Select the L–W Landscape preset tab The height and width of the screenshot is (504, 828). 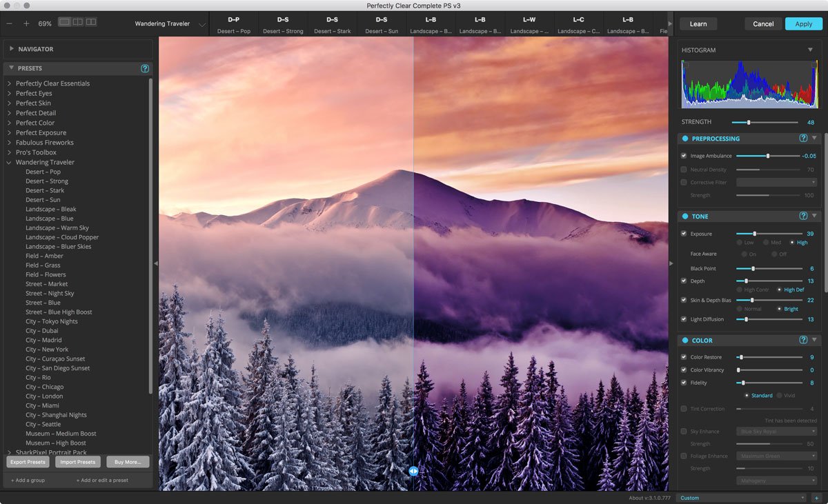(529, 24)
